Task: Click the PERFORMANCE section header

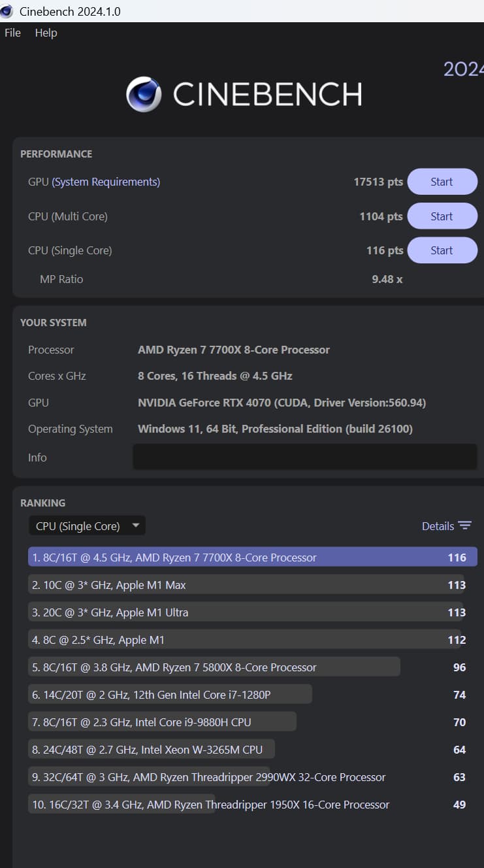Action: (56, 154)
